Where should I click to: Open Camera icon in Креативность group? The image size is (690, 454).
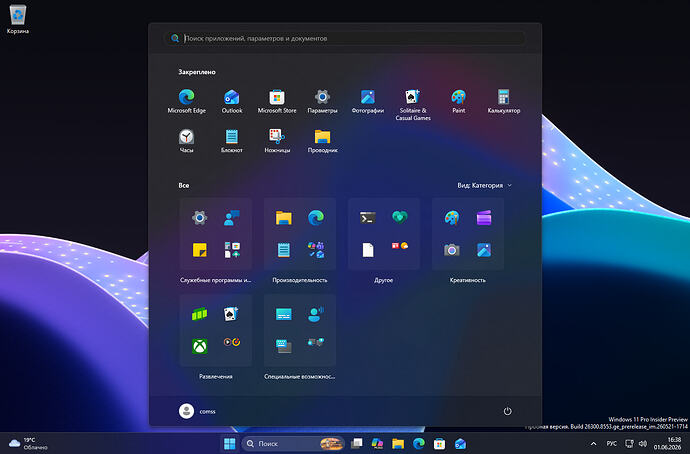coord(452,250)
